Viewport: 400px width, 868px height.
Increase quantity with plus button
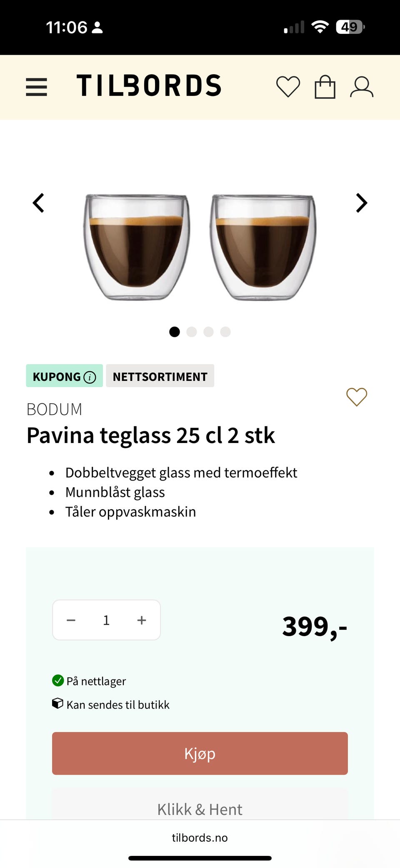142,620
